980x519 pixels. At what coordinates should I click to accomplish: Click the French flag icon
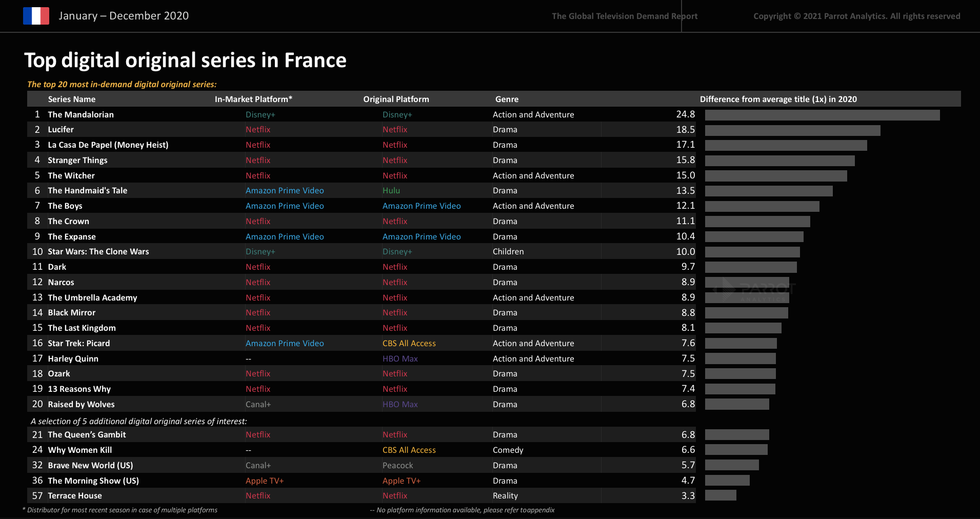(36, 16)
